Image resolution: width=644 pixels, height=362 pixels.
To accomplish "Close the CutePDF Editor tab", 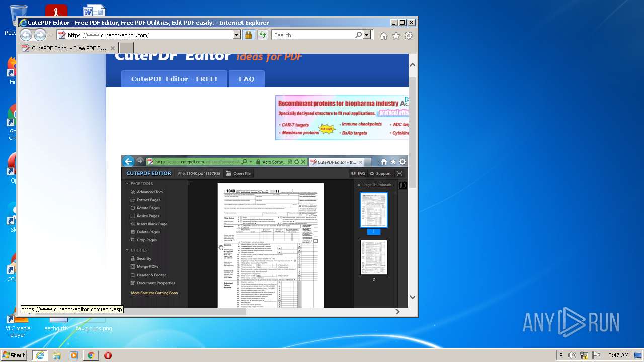I will point(113,48).
